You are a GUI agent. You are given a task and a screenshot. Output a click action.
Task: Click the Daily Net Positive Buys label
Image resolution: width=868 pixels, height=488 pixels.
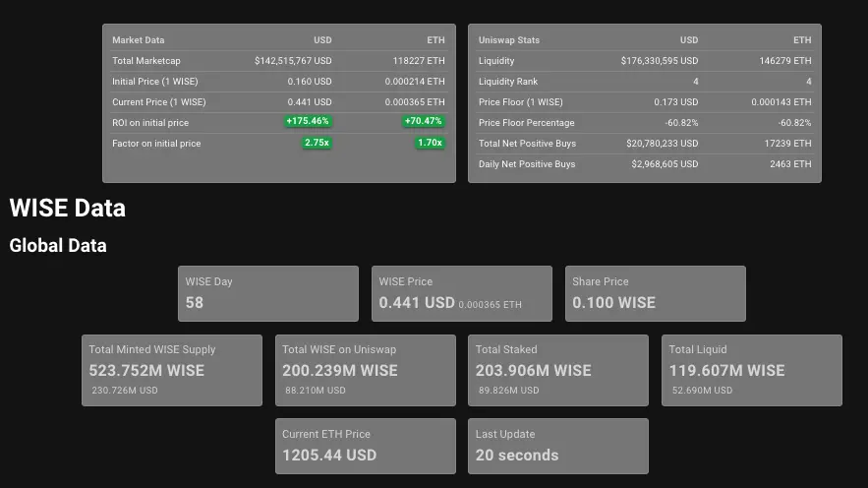pyautogui.click(x=527, y=164)
